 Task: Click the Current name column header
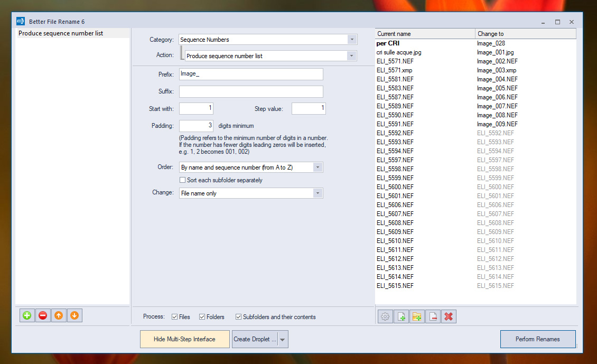click(425, 34)
